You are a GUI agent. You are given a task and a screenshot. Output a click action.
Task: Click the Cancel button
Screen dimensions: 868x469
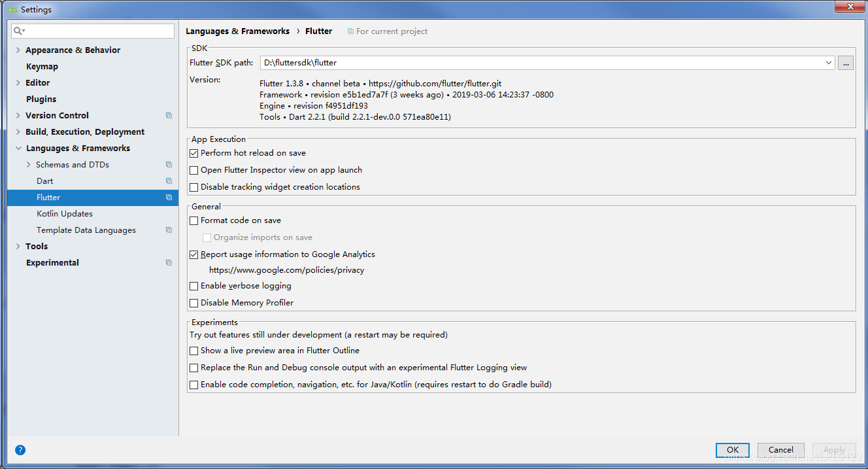(x=781, y=449)
